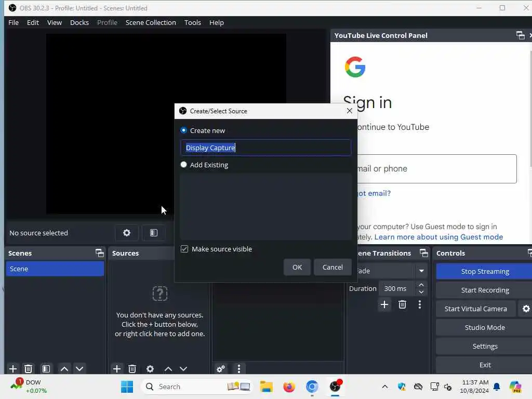Open scene filters icon in Scenes dock
Screen dimensions: 532x399
tap(46, 369)
